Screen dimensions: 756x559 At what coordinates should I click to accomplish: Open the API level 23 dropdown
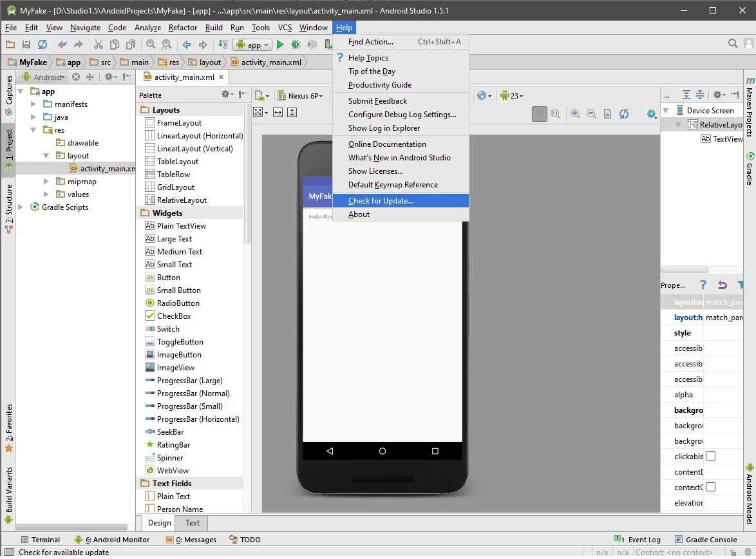point(511,96)
